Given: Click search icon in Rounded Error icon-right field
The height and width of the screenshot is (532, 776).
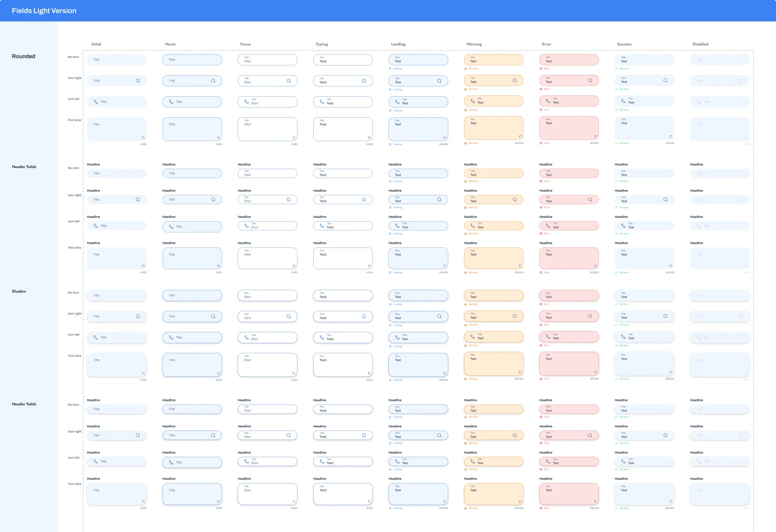Looking at the screenshot, I should click(590, 80).
